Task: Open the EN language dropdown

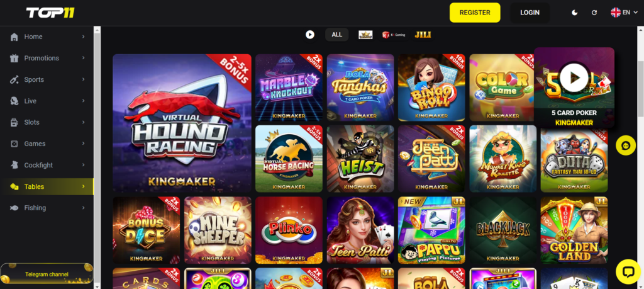Action: pos(623,13)
